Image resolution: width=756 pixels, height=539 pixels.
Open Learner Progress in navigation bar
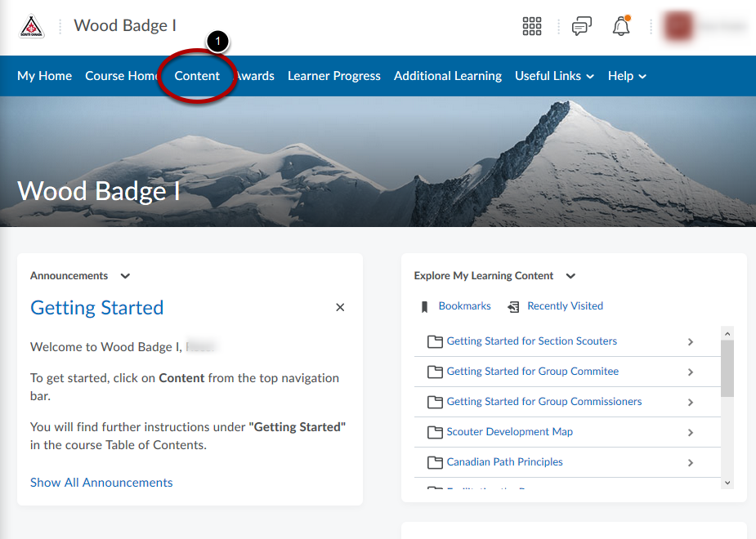334,76
